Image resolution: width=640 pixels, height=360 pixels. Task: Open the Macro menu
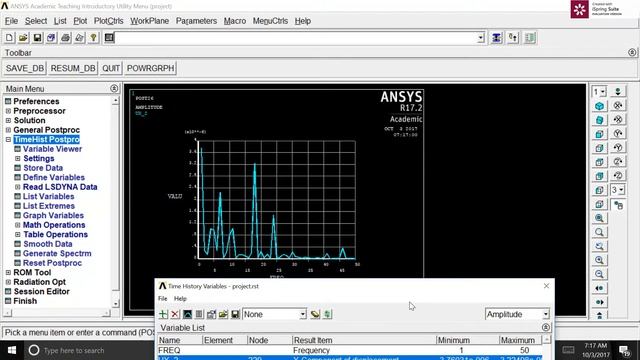(x=235, y=21)
